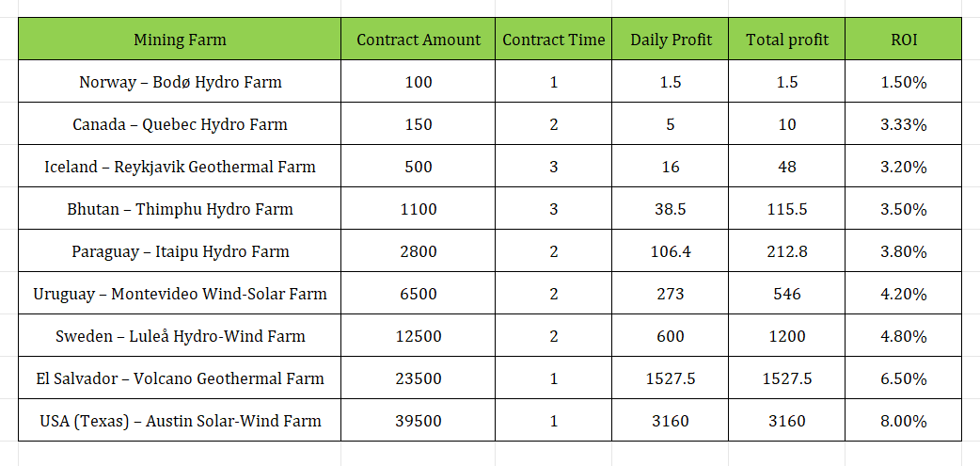
Task: Click the 8.00% ROI cell
Action: (x=904, y=421)
